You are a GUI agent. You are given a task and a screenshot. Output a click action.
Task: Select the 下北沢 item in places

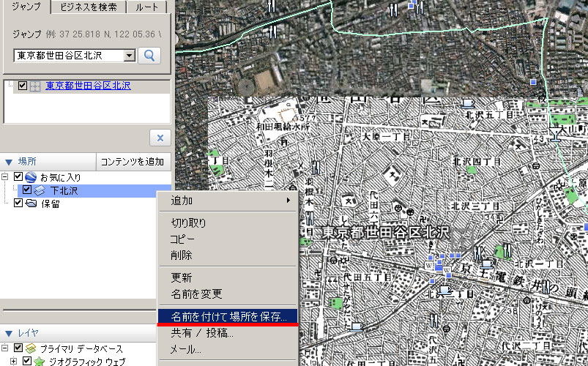click(x=64, y=191)
